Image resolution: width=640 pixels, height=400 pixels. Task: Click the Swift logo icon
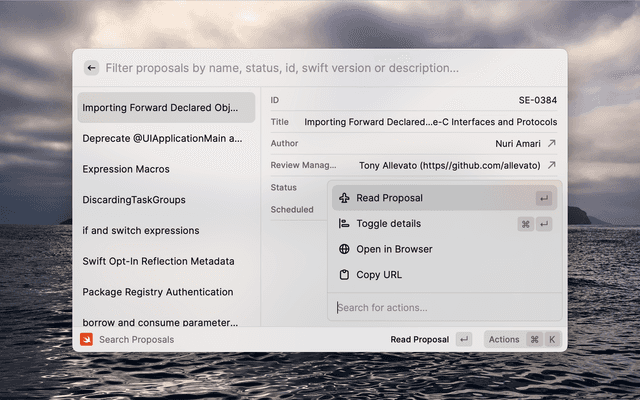[x=87, y=339]
